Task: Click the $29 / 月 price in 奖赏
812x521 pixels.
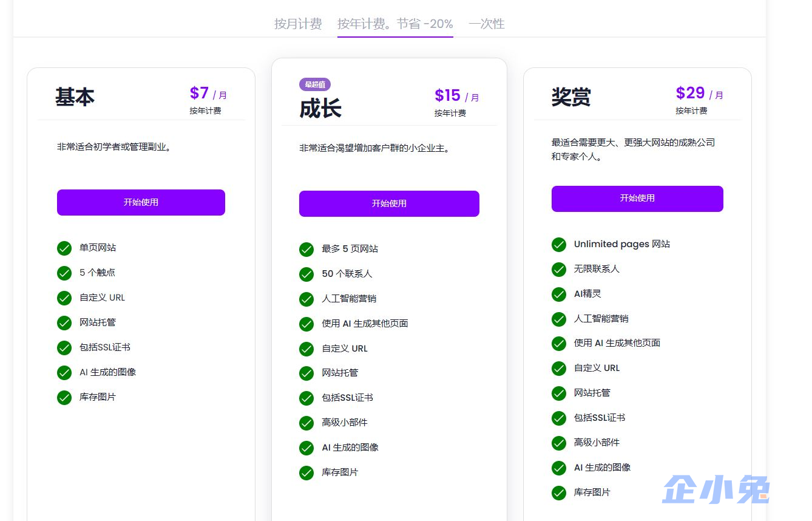Action: (x=699, y=94)
